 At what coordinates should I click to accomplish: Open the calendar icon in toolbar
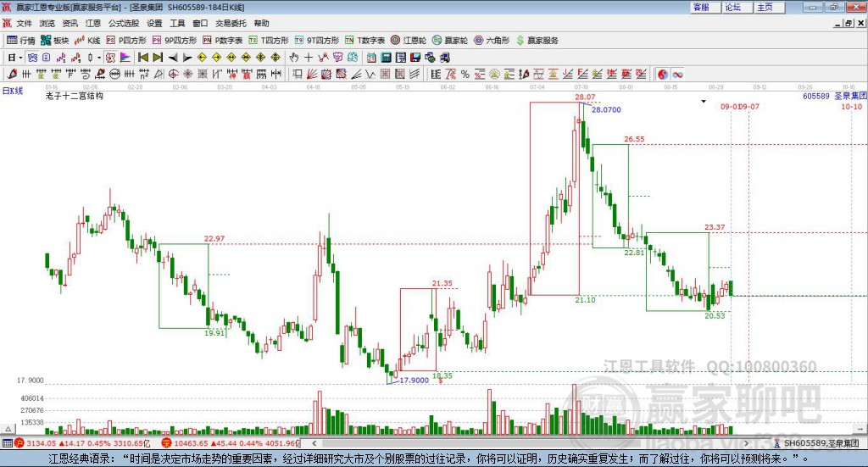(371, 58)
